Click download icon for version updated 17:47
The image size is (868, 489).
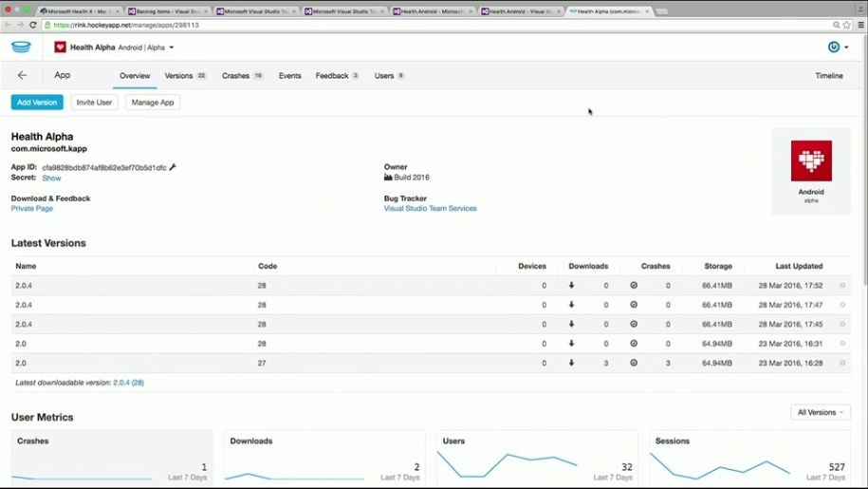tap(571, 305)
